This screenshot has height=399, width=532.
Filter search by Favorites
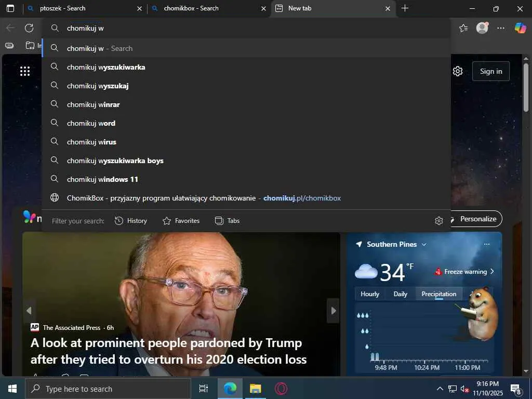click(x=181, y=221)
